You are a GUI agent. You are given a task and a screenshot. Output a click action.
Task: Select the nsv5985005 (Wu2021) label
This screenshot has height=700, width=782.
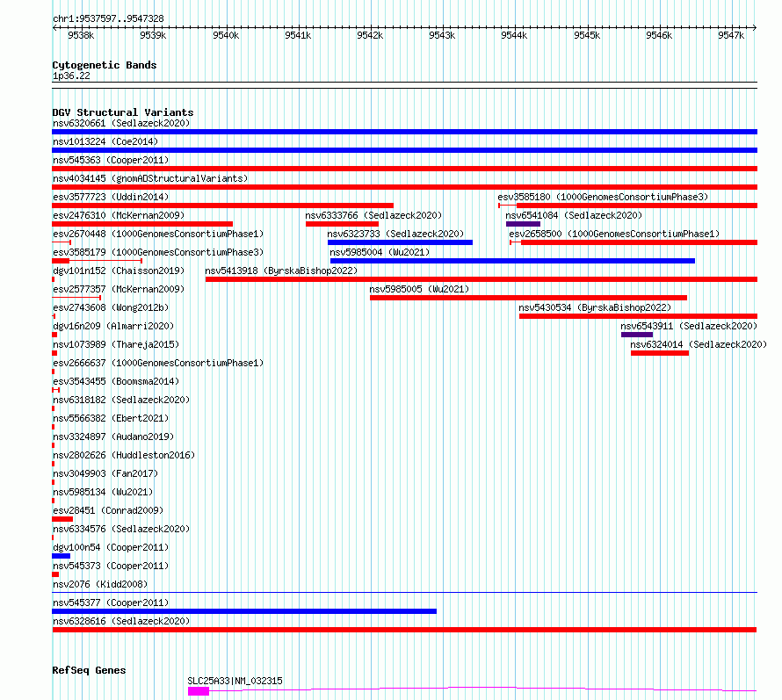click(x=419, y=289)
